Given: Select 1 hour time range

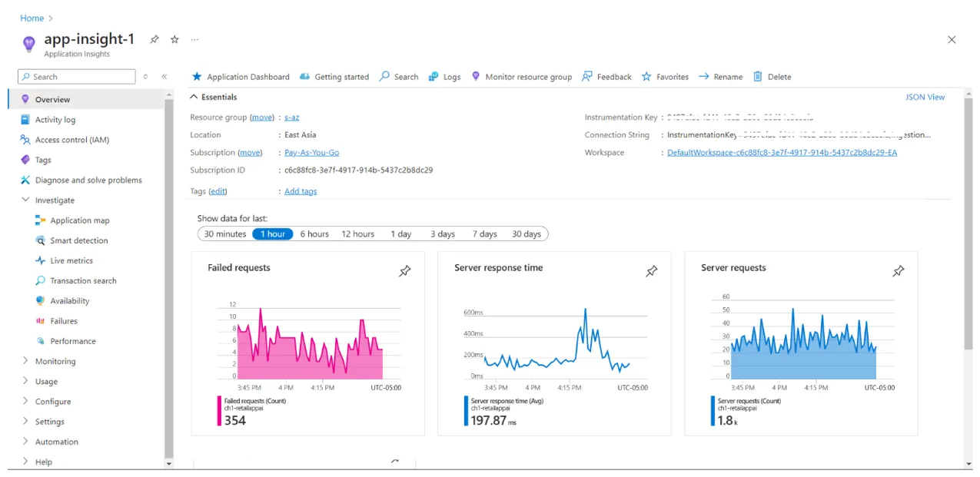Looking at the screenshot, I should [x=273, y=234].
